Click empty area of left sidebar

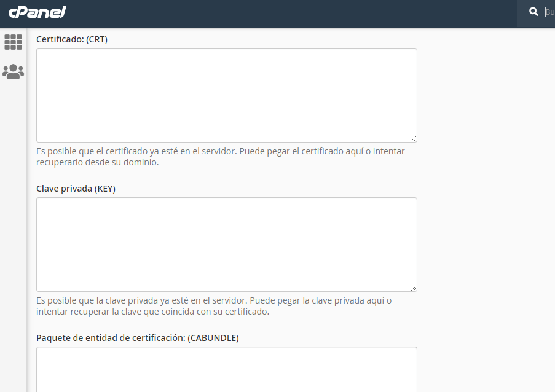(13, 230)
